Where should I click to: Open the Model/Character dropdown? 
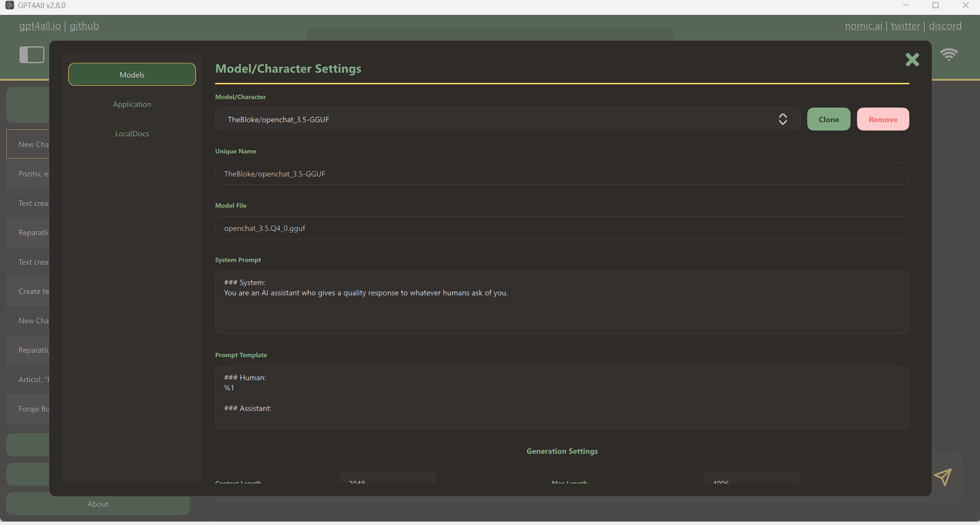pos(507,119)
